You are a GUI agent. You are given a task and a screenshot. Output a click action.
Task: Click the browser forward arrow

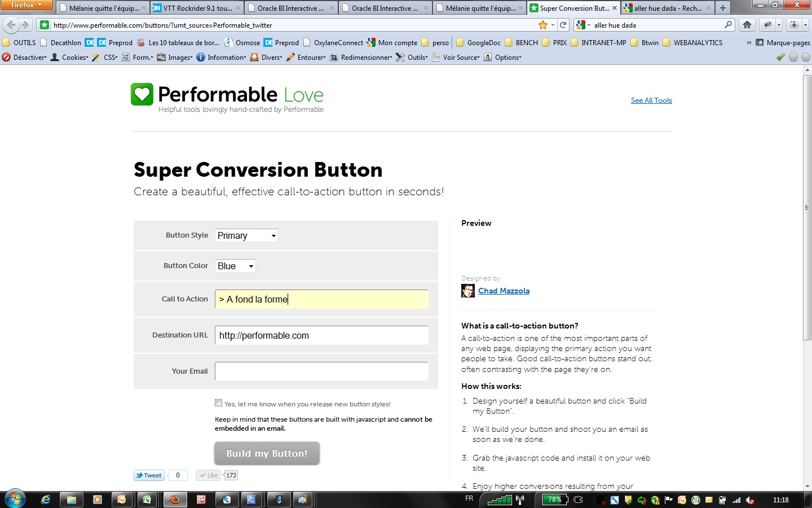coord(25,25)
